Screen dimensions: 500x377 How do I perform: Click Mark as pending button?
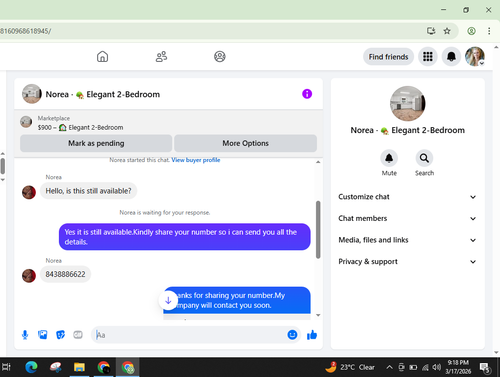click(96, 143)
